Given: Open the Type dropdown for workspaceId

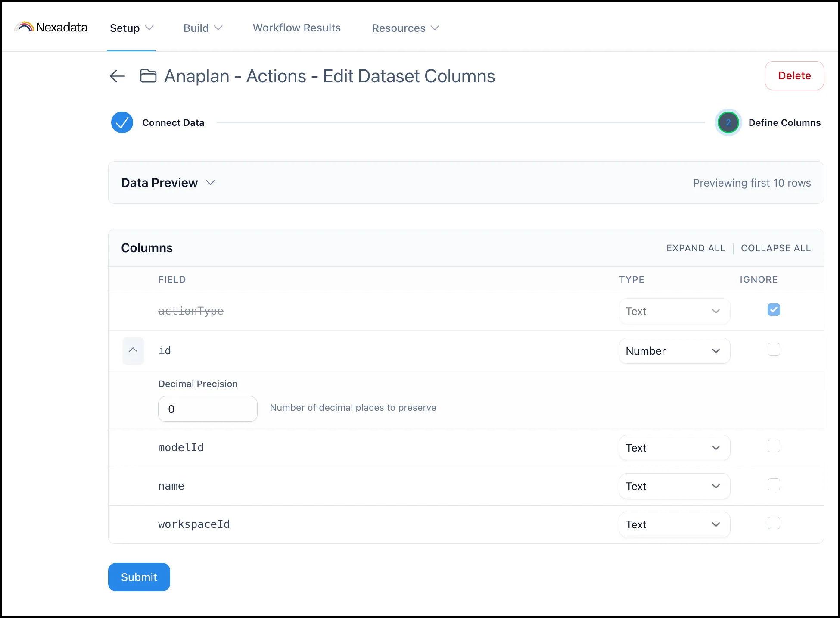Looking at the screenshot, I should click(x=674, y=524).
